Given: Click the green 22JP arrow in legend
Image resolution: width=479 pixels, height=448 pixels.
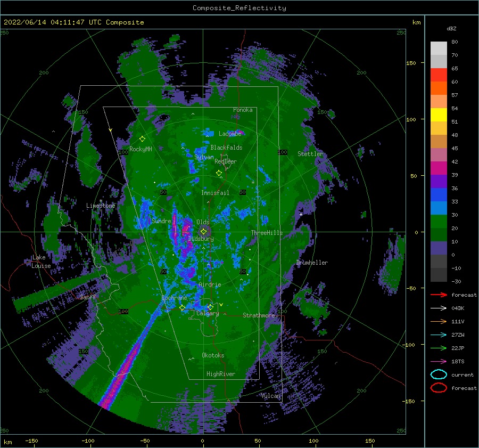Looking at the screenshot, I should (439, 348).
